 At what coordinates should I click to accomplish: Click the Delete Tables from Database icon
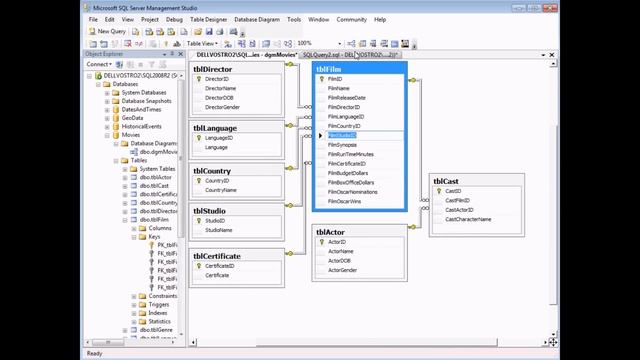(128, 44)
